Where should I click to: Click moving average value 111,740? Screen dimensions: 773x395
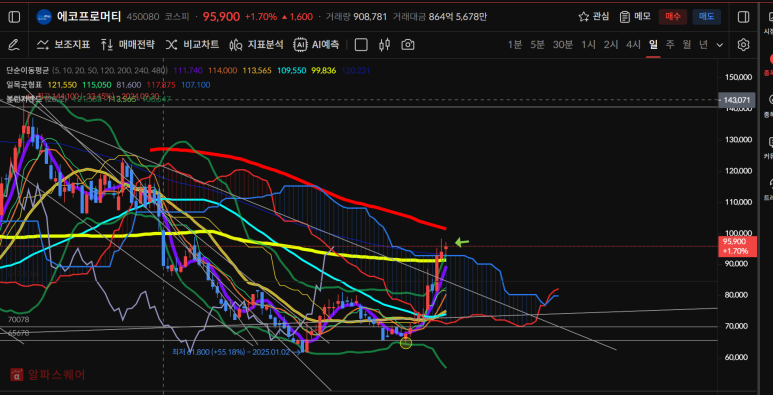click(x=189, y=71)
